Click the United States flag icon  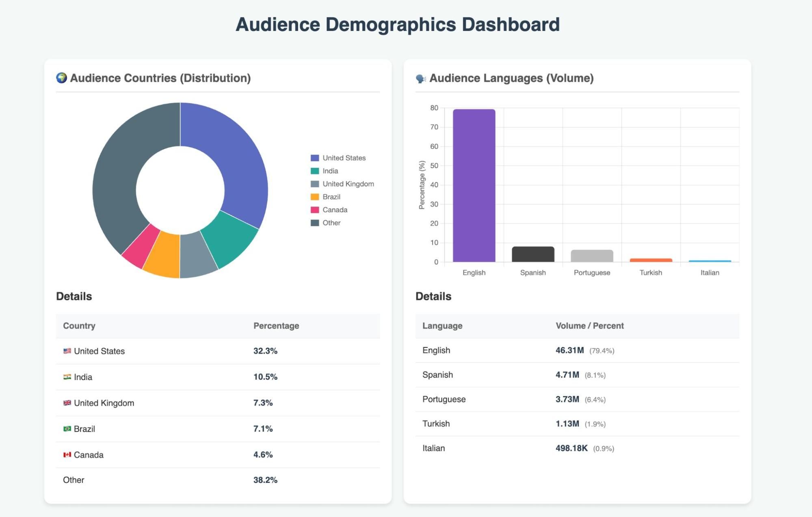coord(67,351)
